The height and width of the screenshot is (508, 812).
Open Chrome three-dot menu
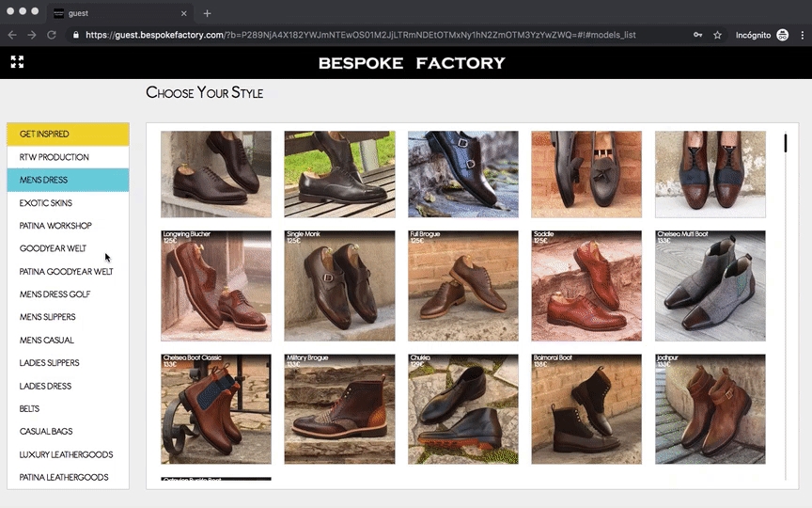click(801, 35)
